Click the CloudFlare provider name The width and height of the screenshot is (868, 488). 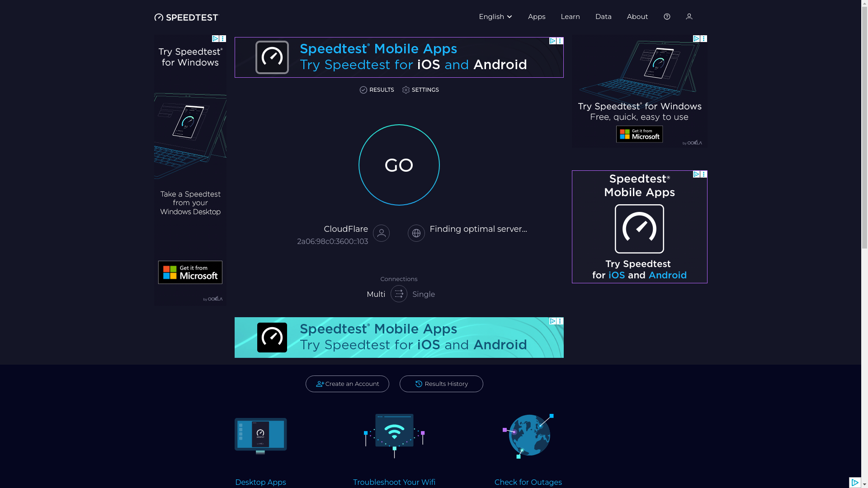346,229
